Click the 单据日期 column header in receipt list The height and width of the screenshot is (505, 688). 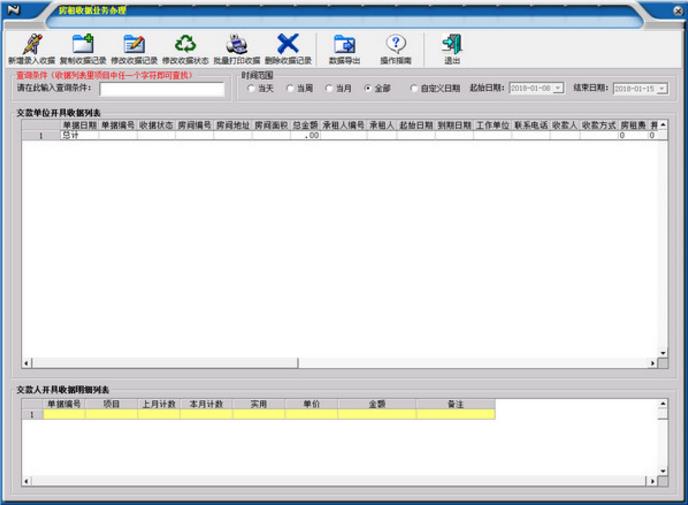click(79, 125)
